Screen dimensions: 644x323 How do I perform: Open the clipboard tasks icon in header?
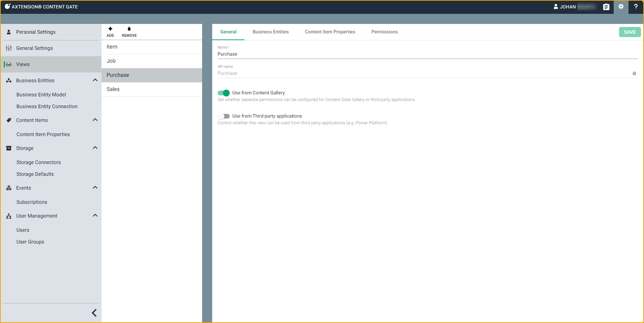[x=606, y=7]
